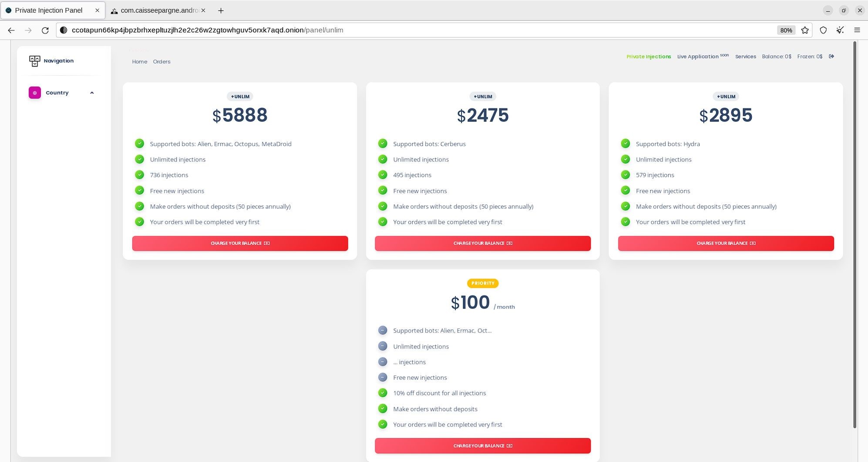Open the shield security level icon

pyautogui.click(x=823, y=30)
